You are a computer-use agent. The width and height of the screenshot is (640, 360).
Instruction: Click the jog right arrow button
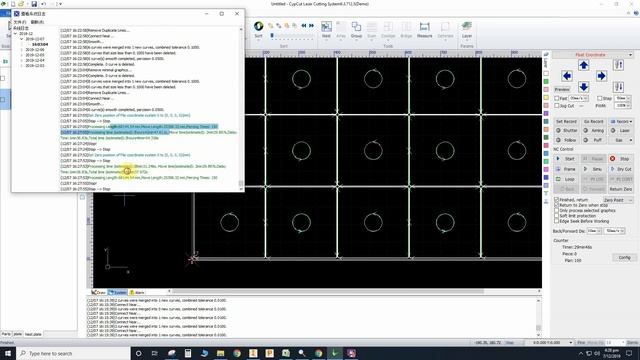click(601, 76)
